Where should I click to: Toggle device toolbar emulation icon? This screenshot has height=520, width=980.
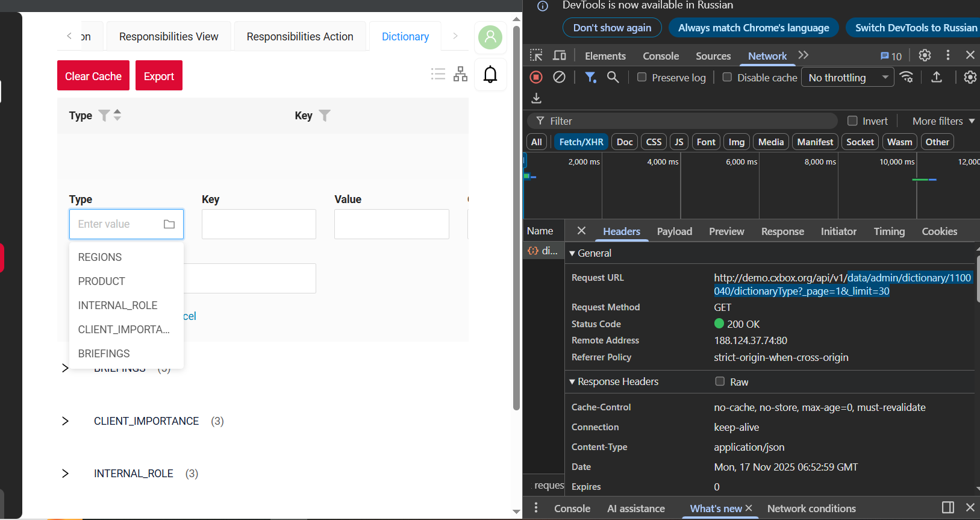pyautogui.click(x=560, y=55)
